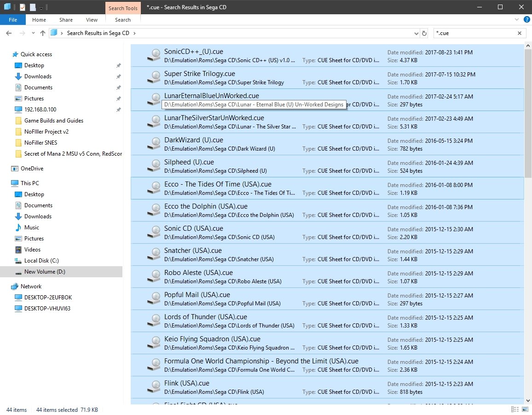Open the Quick Access Toolbar customize dropdown
The image size is (532, 415).
click(41, 7)
